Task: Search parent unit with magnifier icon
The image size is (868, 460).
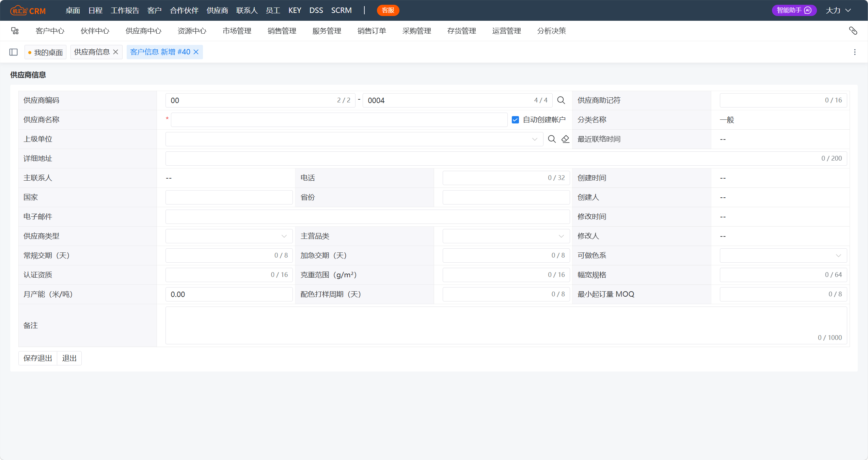Action: coord(552,139)
